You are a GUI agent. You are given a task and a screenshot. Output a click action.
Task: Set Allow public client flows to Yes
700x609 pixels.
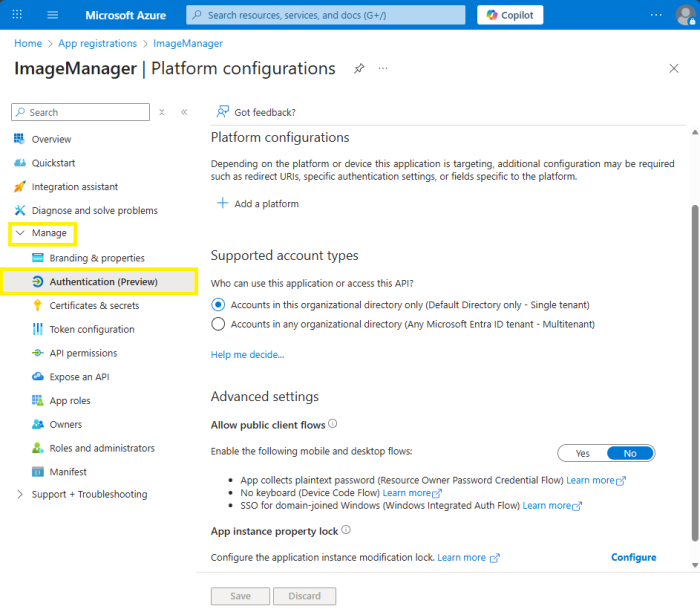(582, 453)
